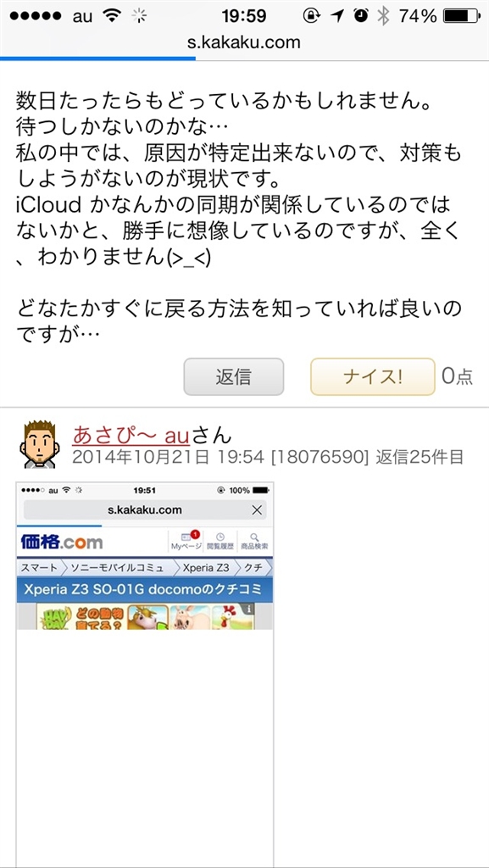Tap the rotation lock status icon
This screenshot has height=868, width=489.
point(311,16)
